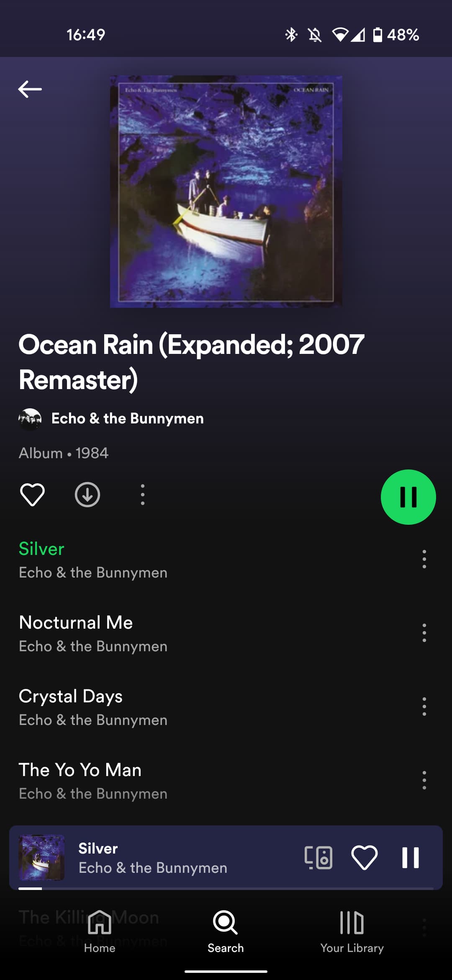Like the Ocean Rain album
The width and height of the screenshot is (452, 980).
(32, 495)
